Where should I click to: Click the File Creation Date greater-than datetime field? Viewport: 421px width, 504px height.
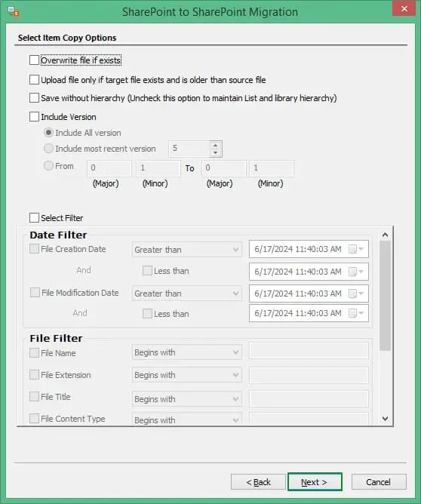point(309,249)
